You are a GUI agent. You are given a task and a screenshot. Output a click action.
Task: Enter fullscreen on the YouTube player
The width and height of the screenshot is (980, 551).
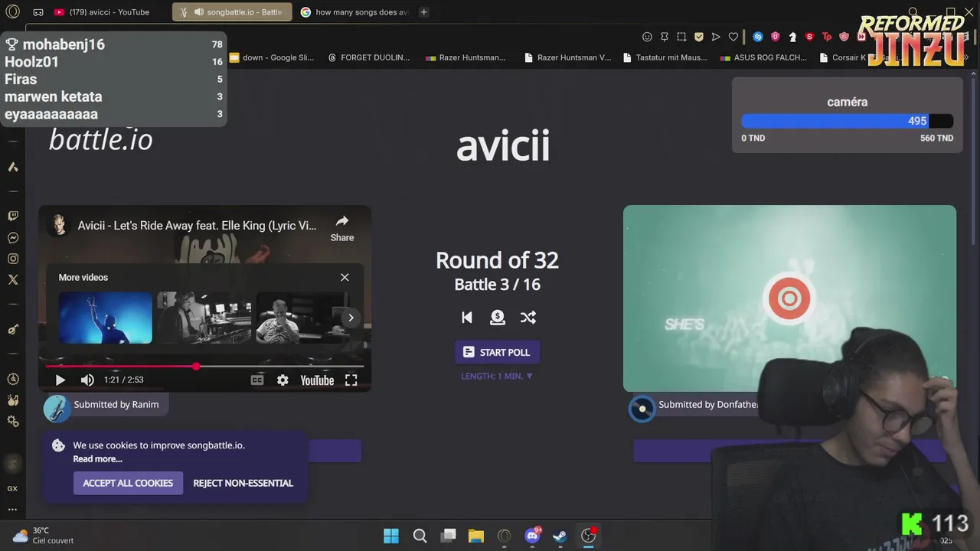tap(351, 380)
